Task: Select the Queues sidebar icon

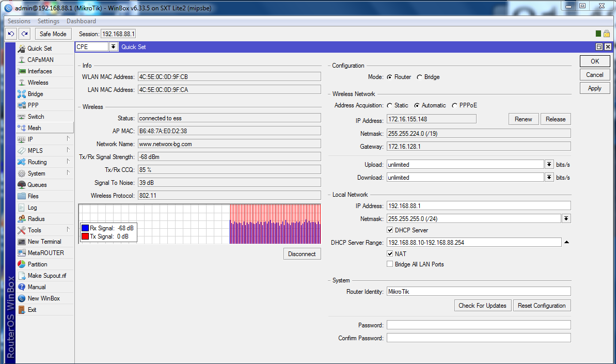Action: point(22,185)
